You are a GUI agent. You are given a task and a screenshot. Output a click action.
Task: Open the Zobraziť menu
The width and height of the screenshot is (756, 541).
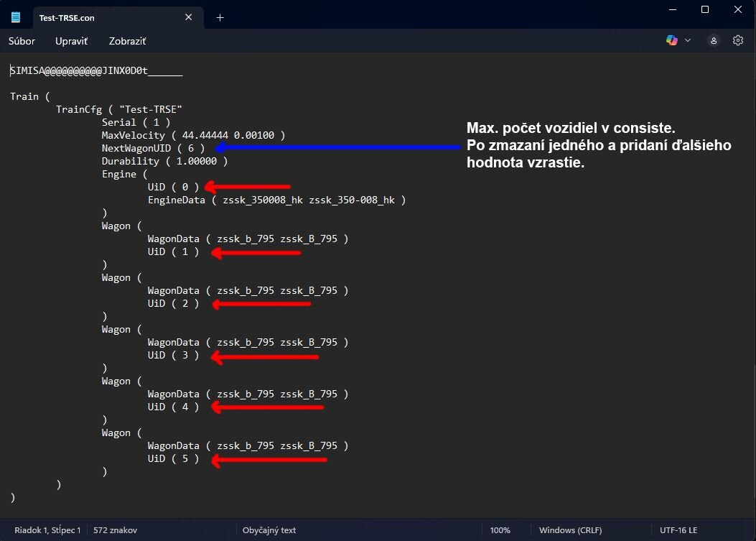127,41
